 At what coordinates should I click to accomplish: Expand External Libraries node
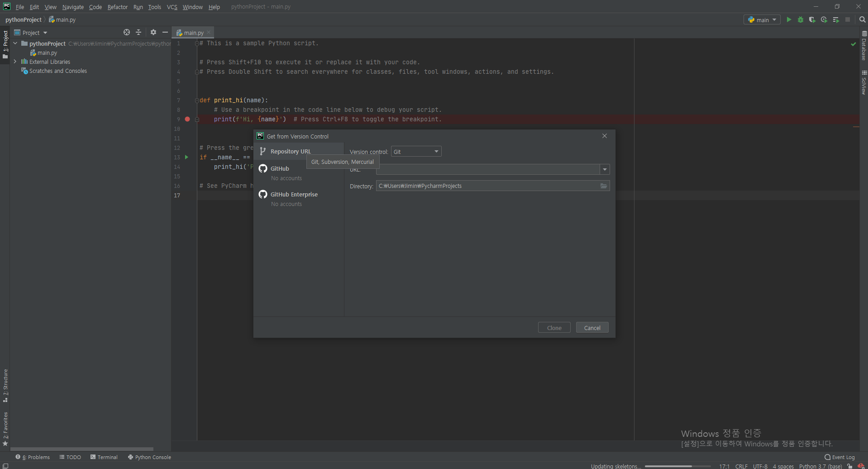tap(15, 62)
